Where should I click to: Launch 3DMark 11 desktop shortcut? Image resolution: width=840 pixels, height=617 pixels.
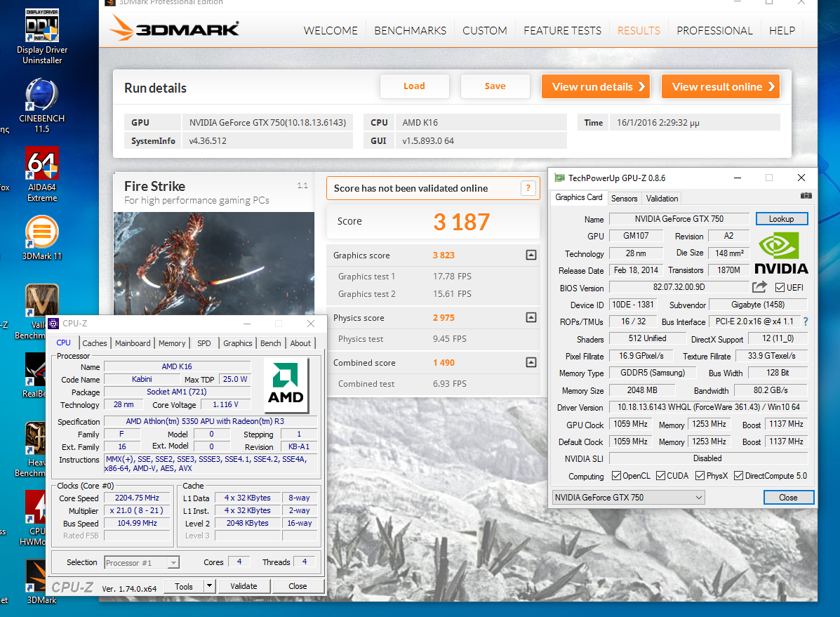coord(42,237)
